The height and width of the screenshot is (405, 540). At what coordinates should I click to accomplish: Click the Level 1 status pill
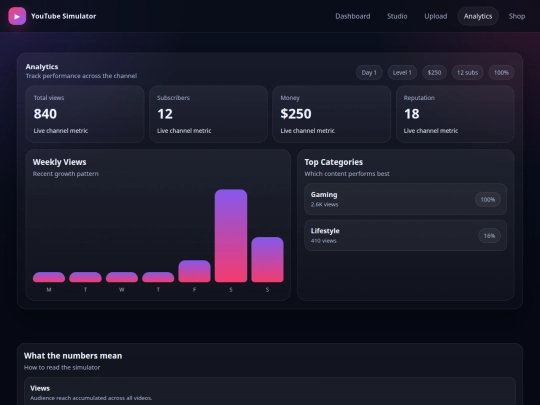pos(402,73)
